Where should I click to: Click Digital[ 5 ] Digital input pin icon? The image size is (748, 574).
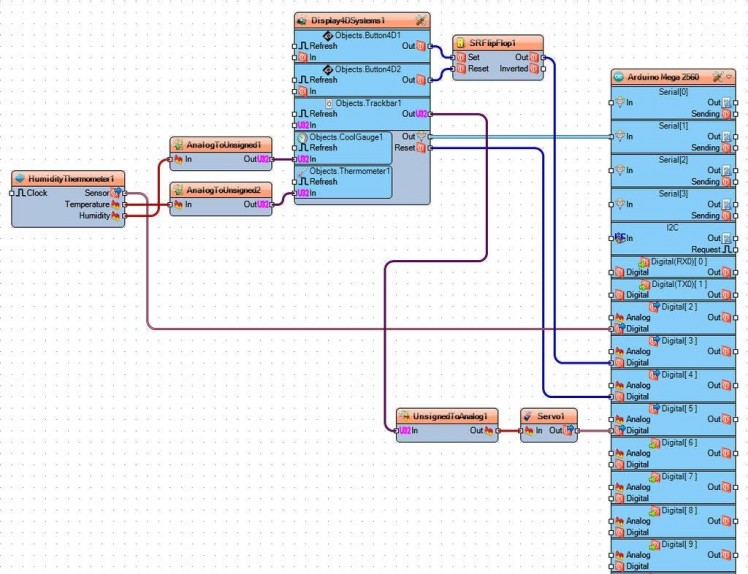coord(619,430)
